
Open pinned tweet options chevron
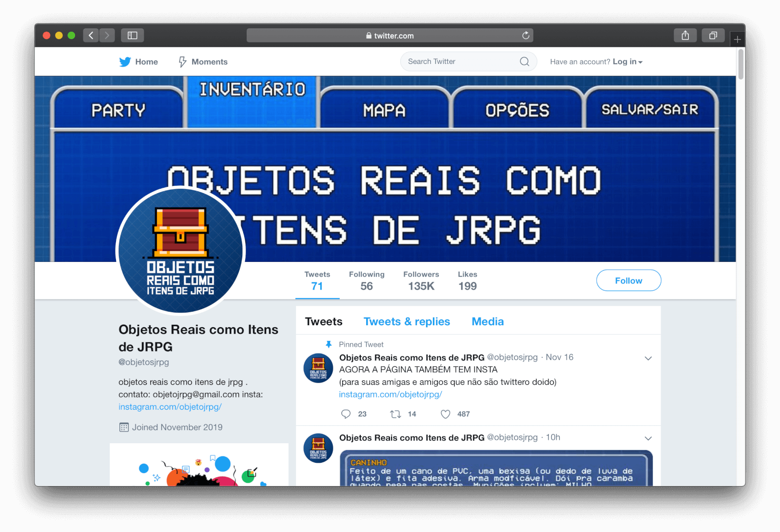click(648, 358)
